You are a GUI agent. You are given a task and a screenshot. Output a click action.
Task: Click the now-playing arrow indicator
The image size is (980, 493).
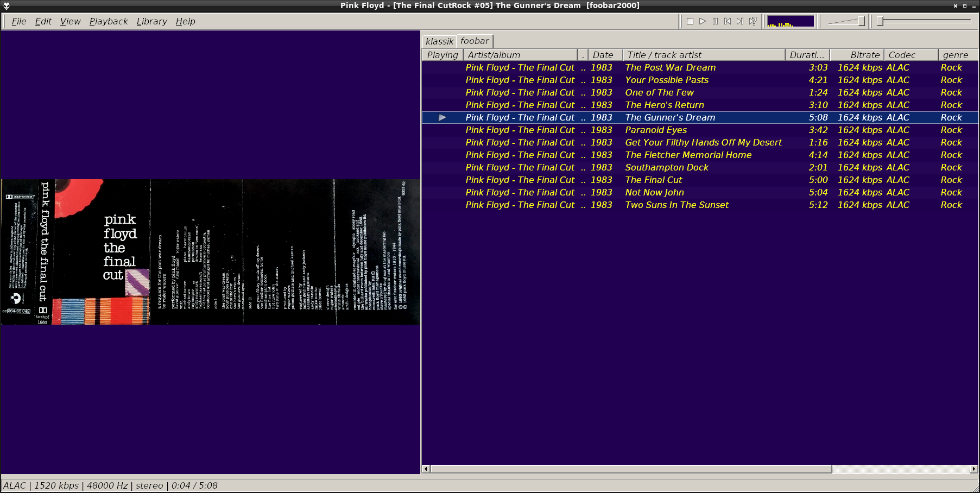point(442,117)
